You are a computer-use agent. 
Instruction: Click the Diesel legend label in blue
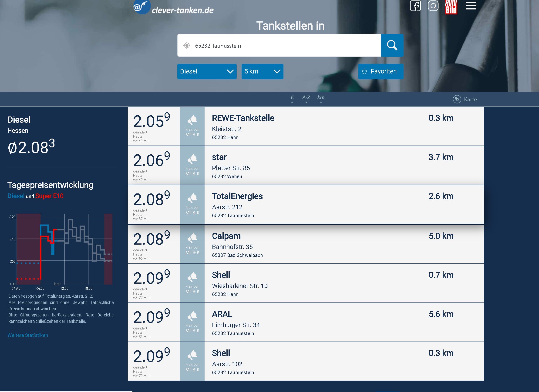coord(16,196)
